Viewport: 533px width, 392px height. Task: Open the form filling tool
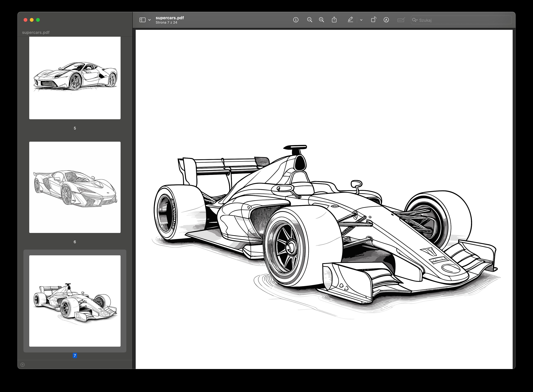pyautogui.click(x=401, y=20)
